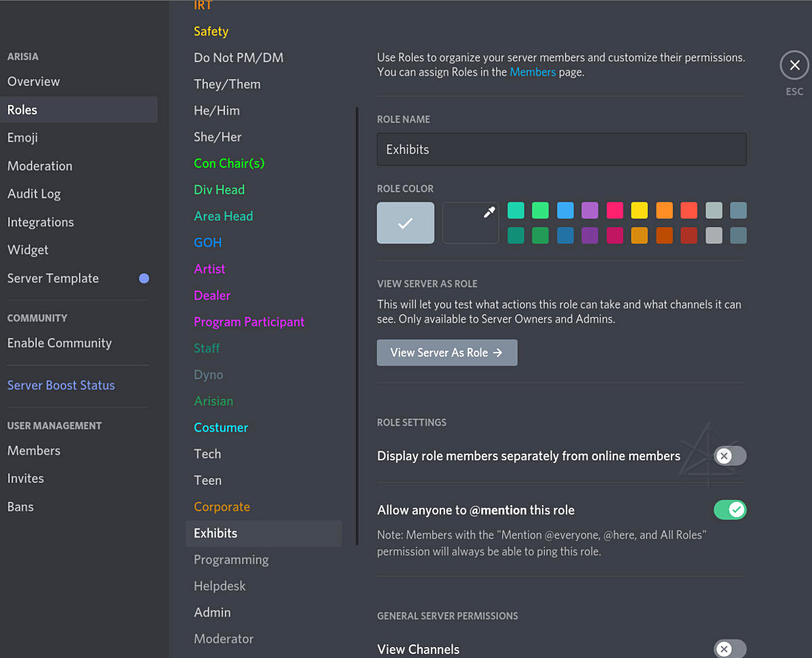Close settings with the ESC X icon
The height and width of the screenshot is (658, 812).
point(794,65)
